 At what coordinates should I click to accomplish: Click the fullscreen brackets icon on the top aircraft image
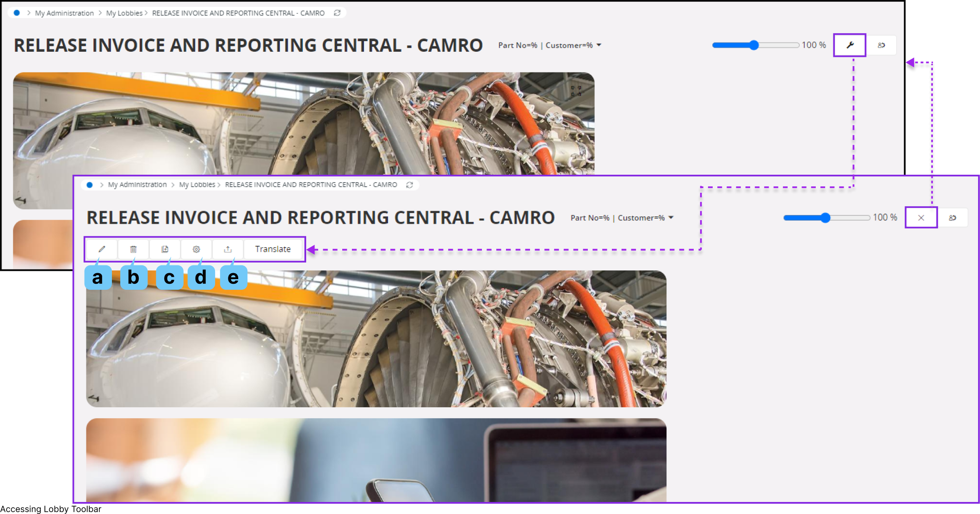point(576,91)
